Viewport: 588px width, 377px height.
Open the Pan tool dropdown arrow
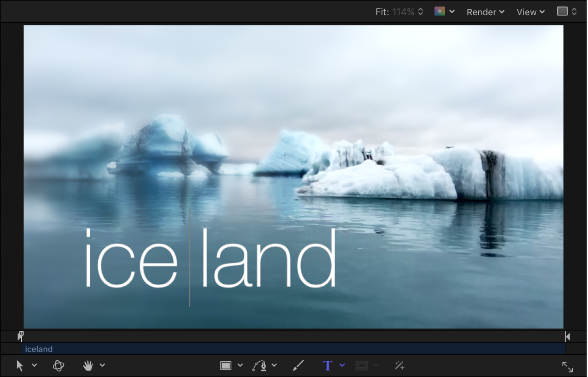tap(102, 365)
